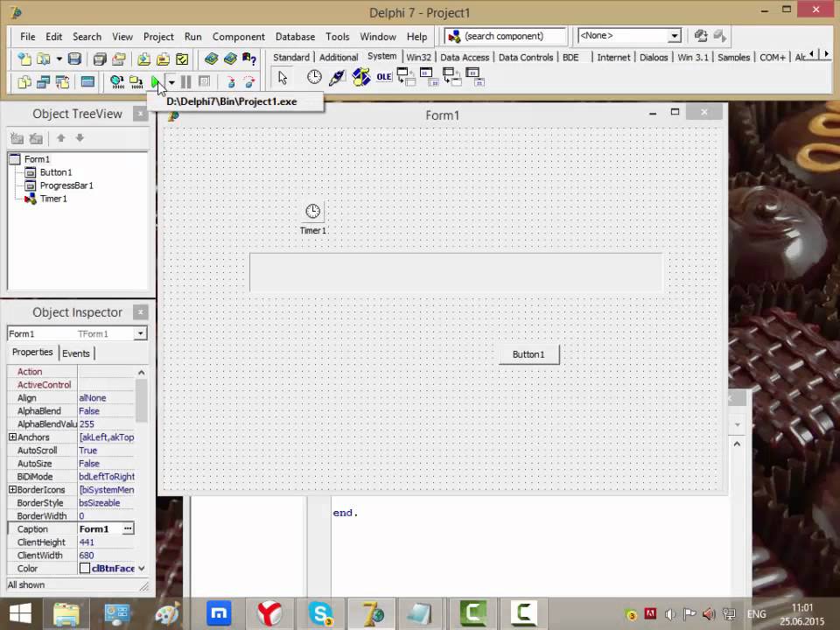Select the DdeServerConv palette component
Viewport: 840px width, 630px height.
click(452, 77)
